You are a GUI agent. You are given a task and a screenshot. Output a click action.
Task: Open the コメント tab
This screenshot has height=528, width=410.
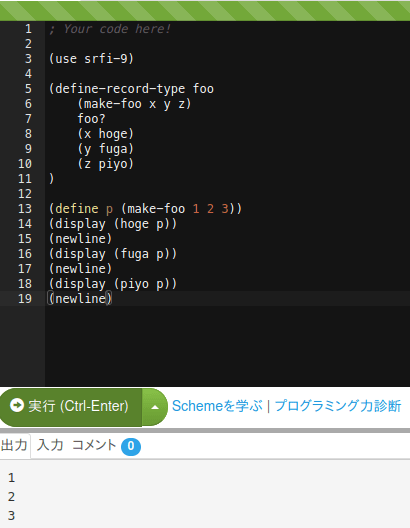click(x=94, y=445)
